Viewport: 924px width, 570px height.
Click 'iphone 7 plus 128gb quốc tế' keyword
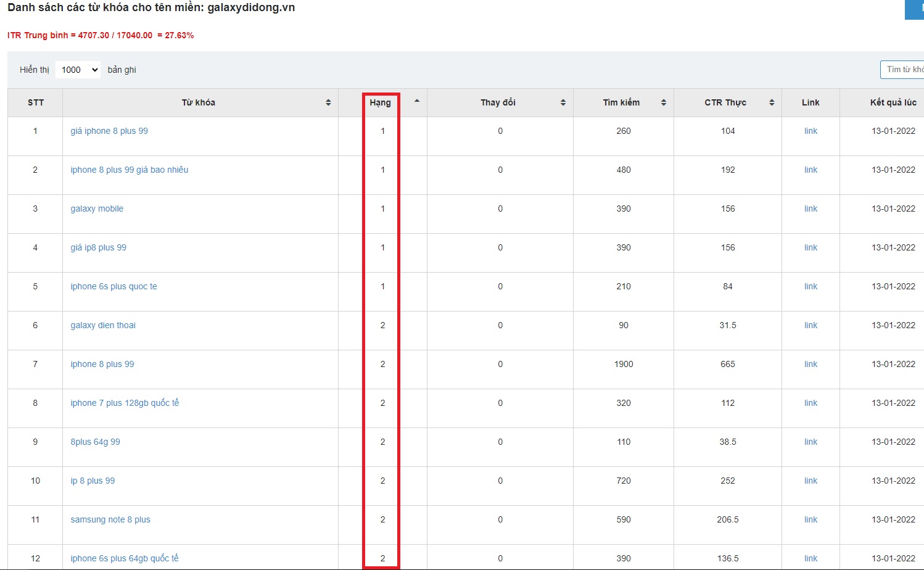pyautogui.click(x=125, y=403)
